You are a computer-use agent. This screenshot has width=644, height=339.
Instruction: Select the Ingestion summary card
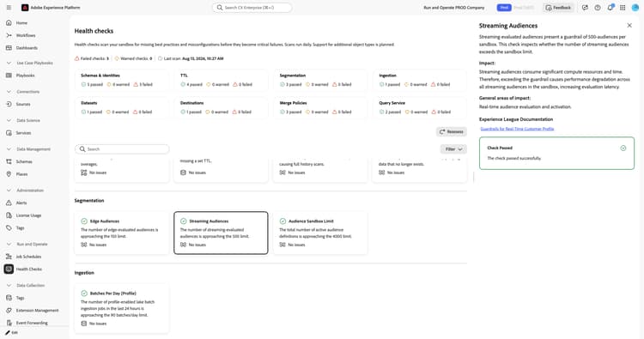point(420,80)
